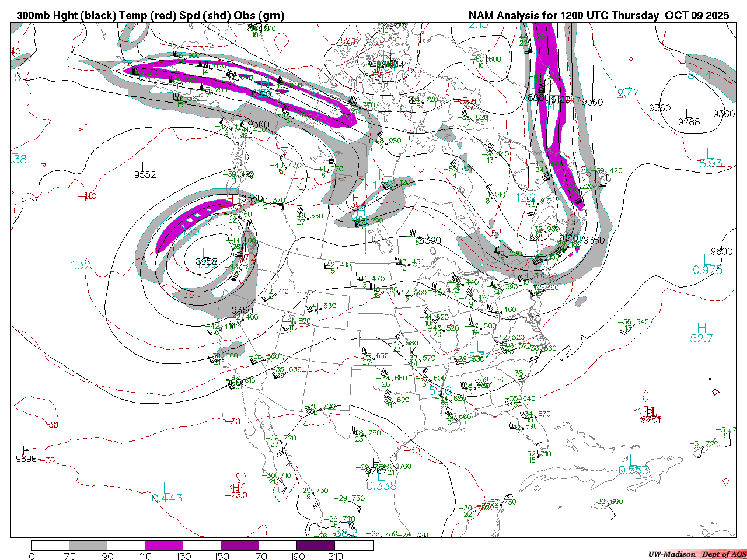The width and height of the screenshot is (747, 560).
Task: Click the cyan "1.32" low value
Action: coord(81,265)
